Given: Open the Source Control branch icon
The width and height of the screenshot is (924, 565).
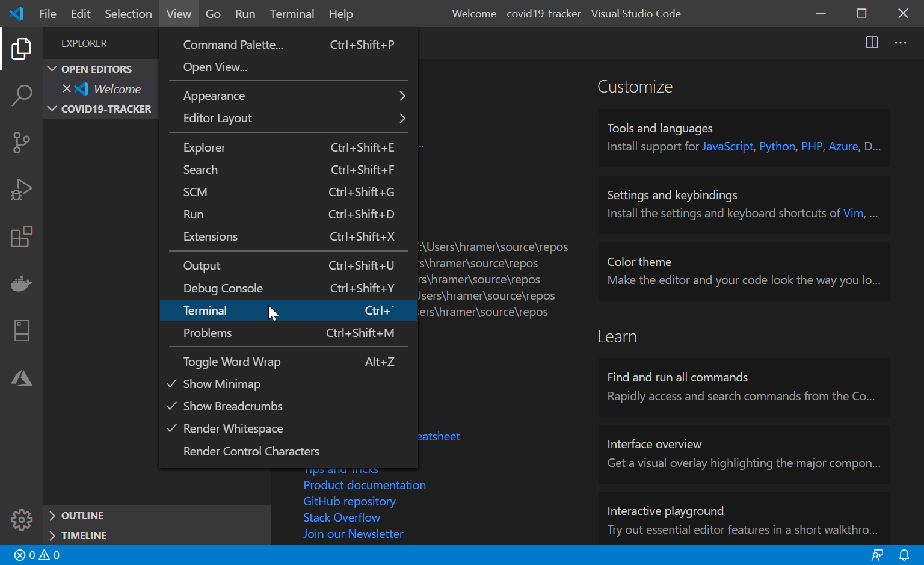Looking at the screenshot, I should [x=21, y=143].
